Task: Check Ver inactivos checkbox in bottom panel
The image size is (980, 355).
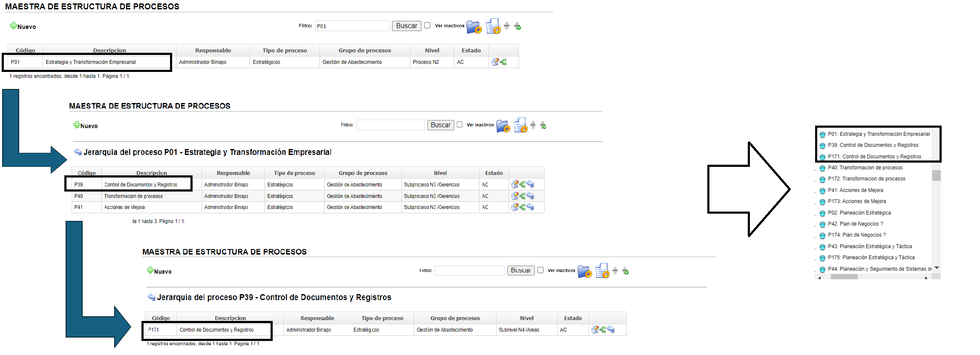Action: click(540, 270)
